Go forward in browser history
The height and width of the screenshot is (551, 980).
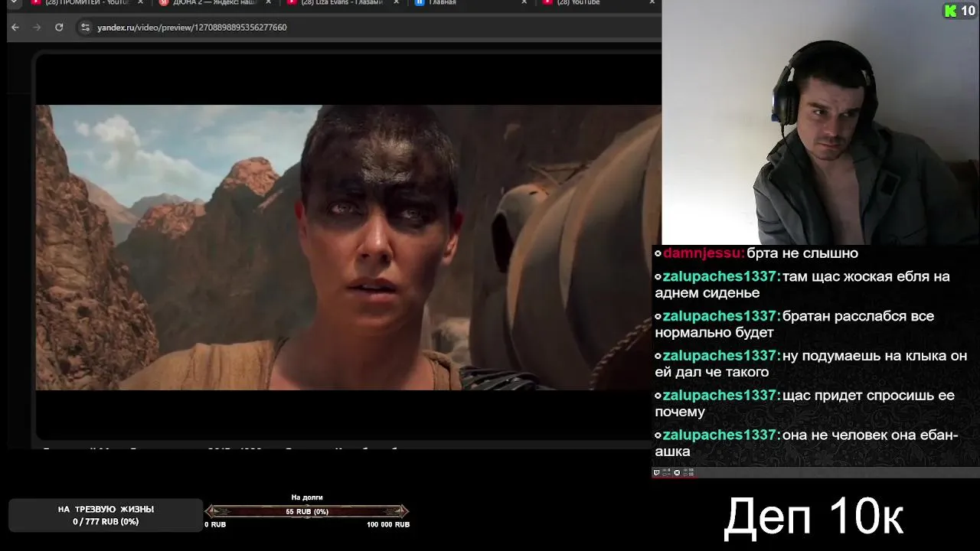(37, 27)
